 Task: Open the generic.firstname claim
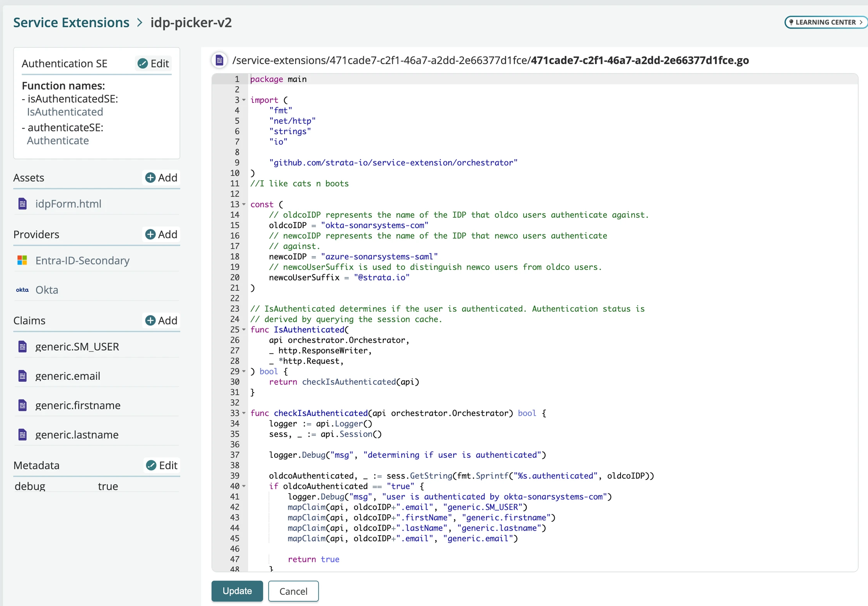point(78,405)
